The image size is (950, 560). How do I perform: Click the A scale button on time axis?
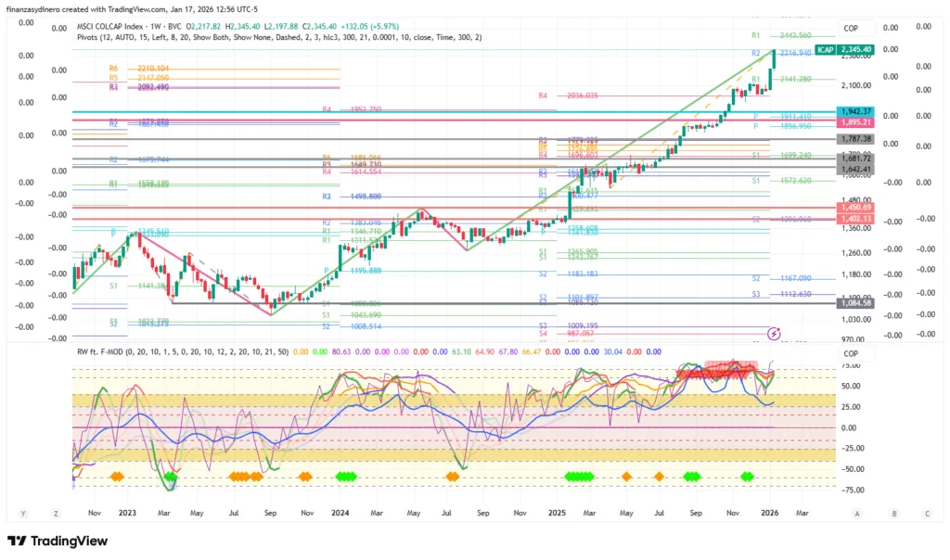coord(857,512)
